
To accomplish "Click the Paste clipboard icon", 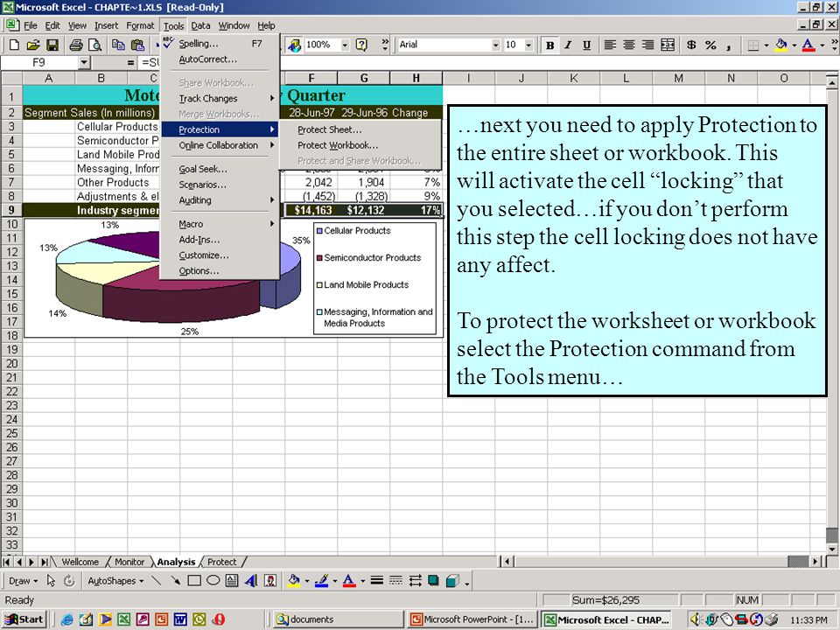I will click(137, 45).
